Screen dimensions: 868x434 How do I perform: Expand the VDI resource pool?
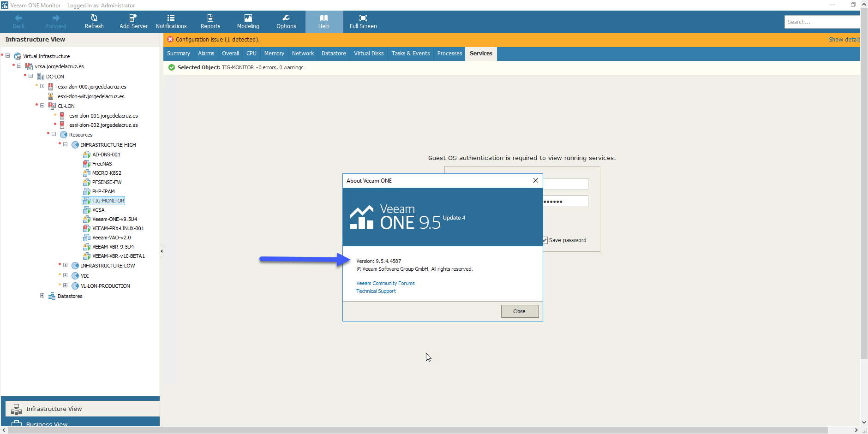65,275
